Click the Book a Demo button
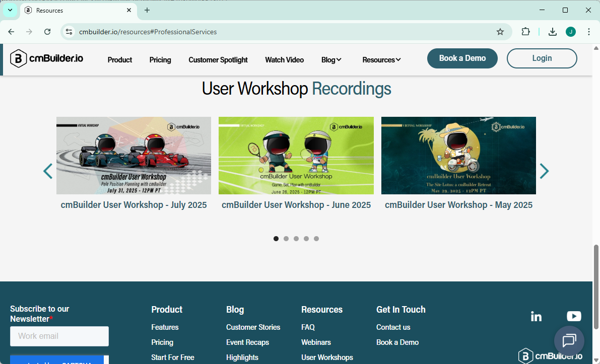600x364 pixels. pyautogui.click(x=462, y=58)
